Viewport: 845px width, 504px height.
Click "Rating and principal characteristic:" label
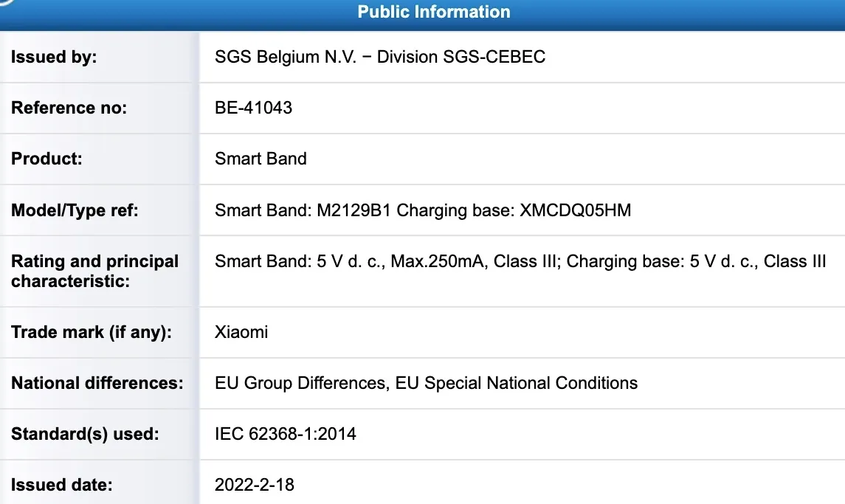tap(94, 271)
